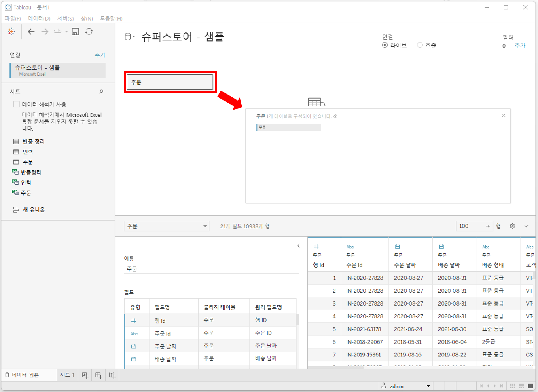Switch to the 시트 1 tab

(x=67, y=375)
